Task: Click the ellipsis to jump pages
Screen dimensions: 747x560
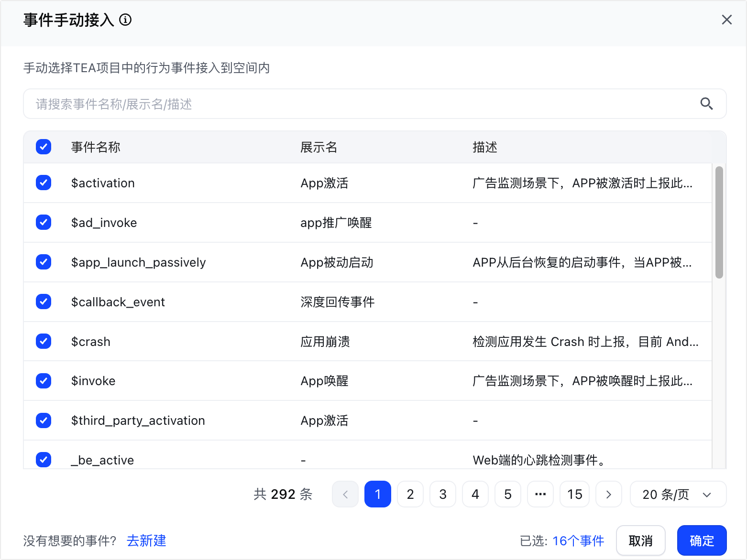Action: point(540,494)
